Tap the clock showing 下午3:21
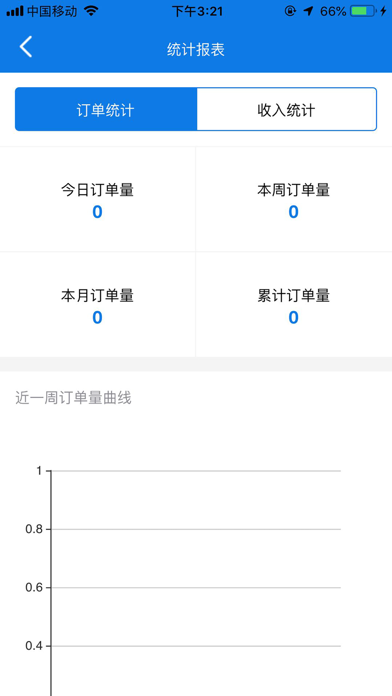Viewport: 392px width, 696px height. point(197,12)
